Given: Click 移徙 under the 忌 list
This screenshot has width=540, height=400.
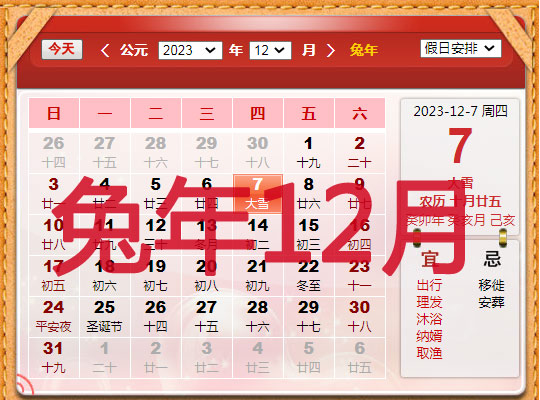Looking at the screenshot, I should 491,285.
